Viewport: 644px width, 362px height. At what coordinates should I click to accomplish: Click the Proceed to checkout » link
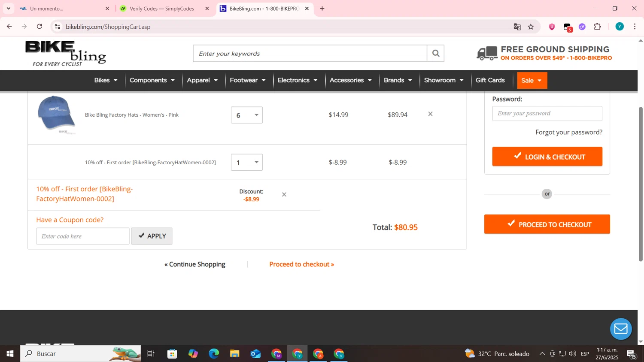coord(302,264)
